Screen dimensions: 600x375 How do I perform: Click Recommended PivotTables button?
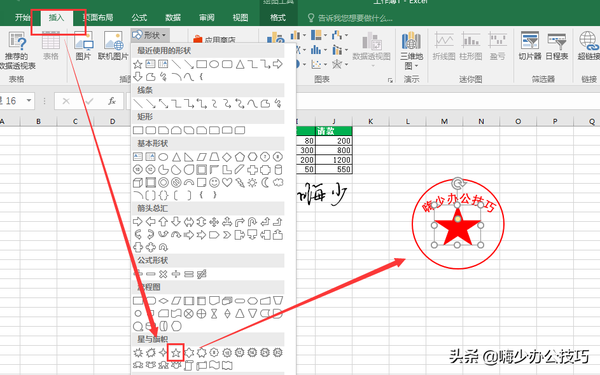point(17,51)
